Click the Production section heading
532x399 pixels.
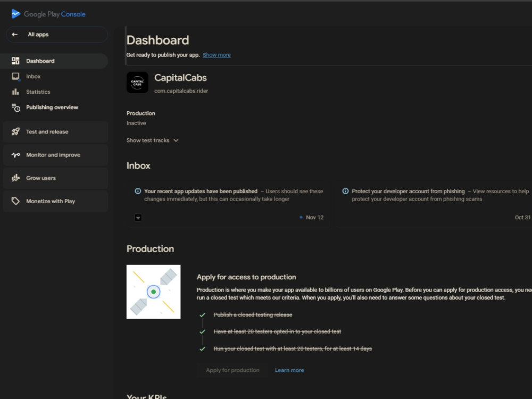pos(151,248)
